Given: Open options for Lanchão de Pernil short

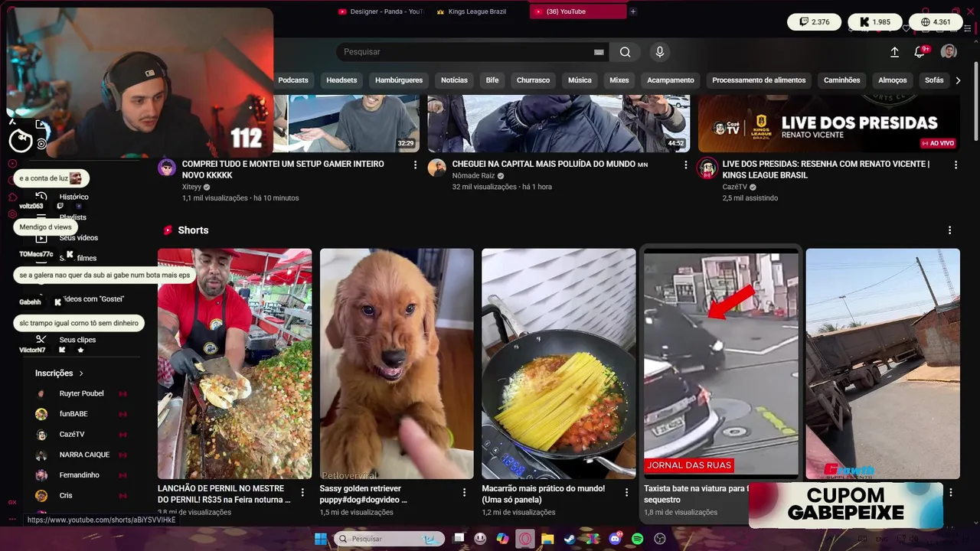Looking at the screenshot, I should pos(302,493).
